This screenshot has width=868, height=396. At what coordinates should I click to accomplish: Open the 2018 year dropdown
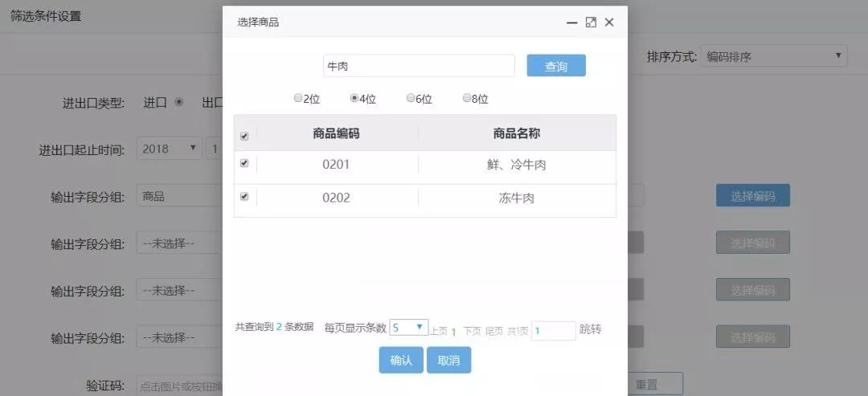pyautogui.click(x=169, y=149)
